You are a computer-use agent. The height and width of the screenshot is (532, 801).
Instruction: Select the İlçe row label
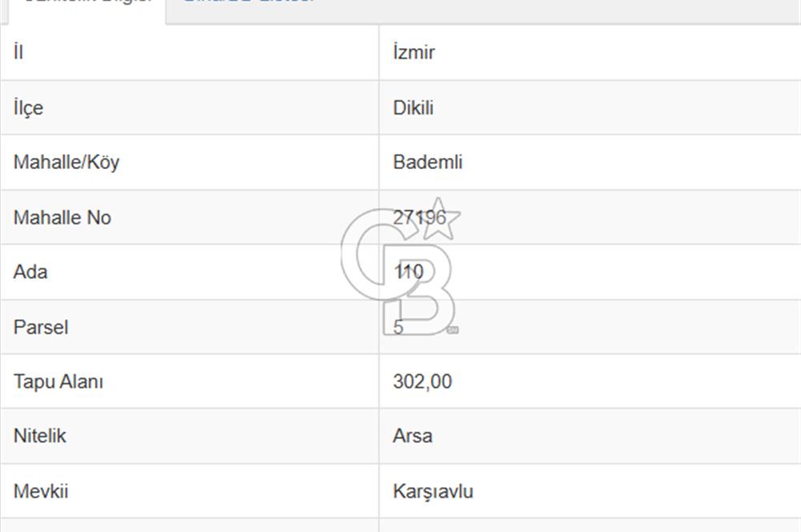tap(28, 108)
